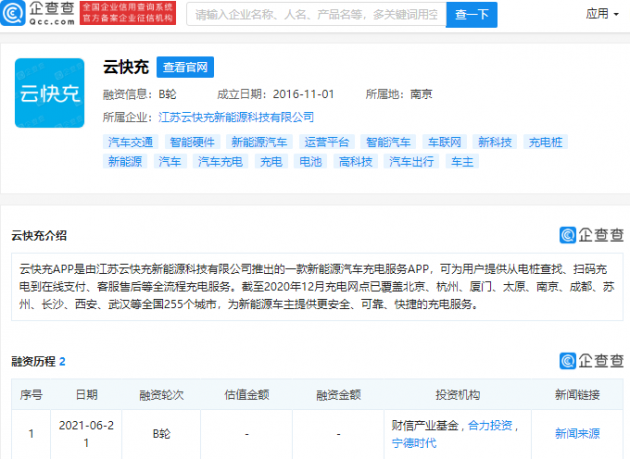Click the B轮 cell in financing table

pos(162,434)
